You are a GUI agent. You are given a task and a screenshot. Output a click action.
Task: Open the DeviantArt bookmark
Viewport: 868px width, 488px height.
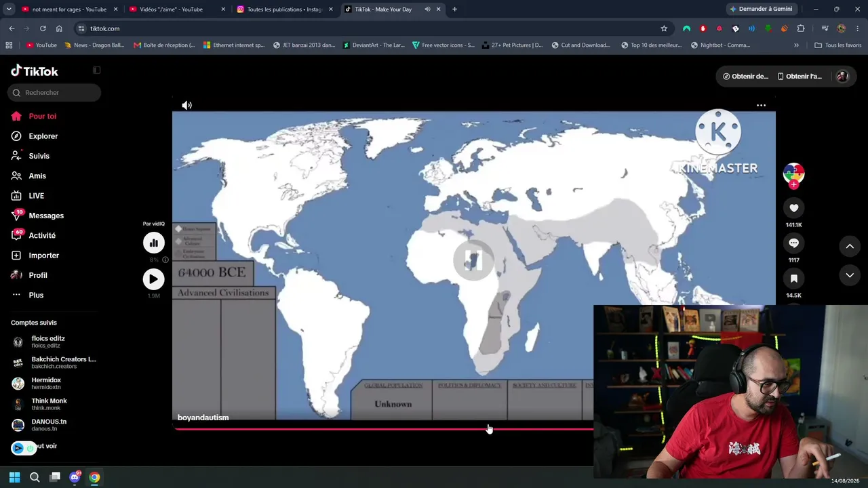pyautogui.click(x=374, y=45)
